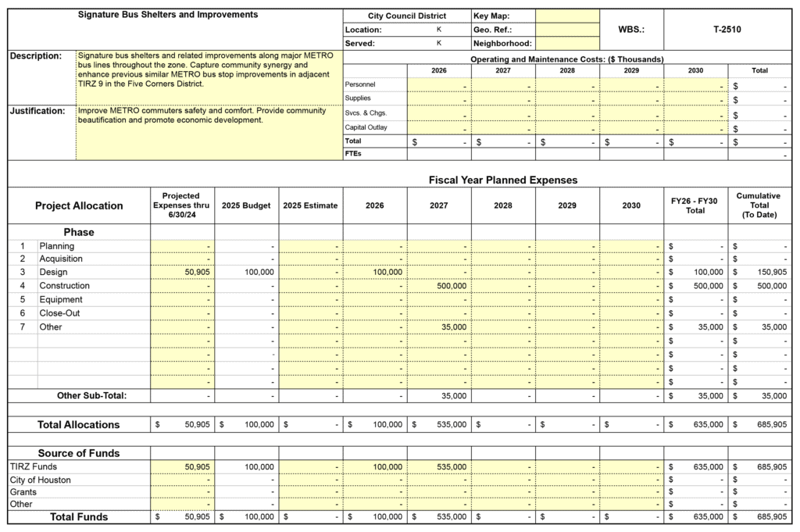Image resolution: width=800 pixels, height=532 pixels.
Task: Select the WBS value T-2510
Action: point(727,30)
